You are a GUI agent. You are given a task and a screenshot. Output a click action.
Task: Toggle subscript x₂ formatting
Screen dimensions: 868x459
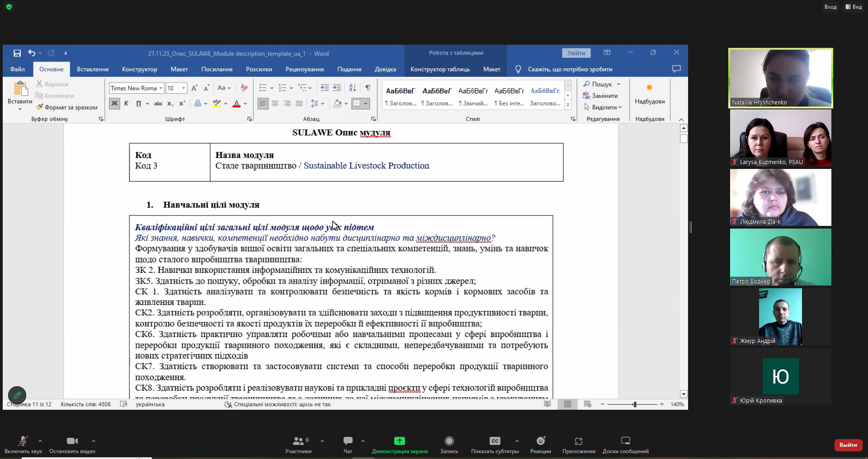(x=170, y=103)
